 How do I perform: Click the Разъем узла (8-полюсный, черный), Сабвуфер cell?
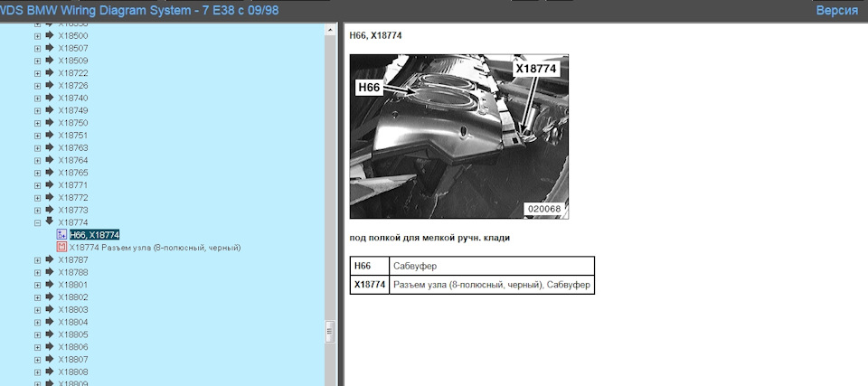[492, 285]
